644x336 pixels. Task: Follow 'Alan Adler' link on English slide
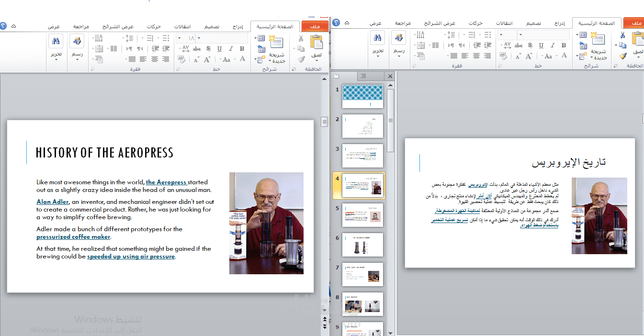[53, 202]
